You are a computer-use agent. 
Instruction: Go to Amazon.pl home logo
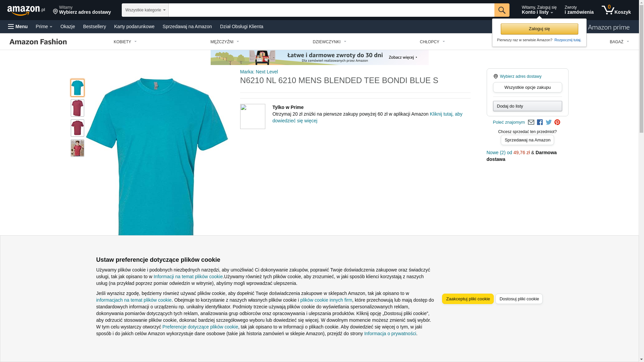(26, 10)
